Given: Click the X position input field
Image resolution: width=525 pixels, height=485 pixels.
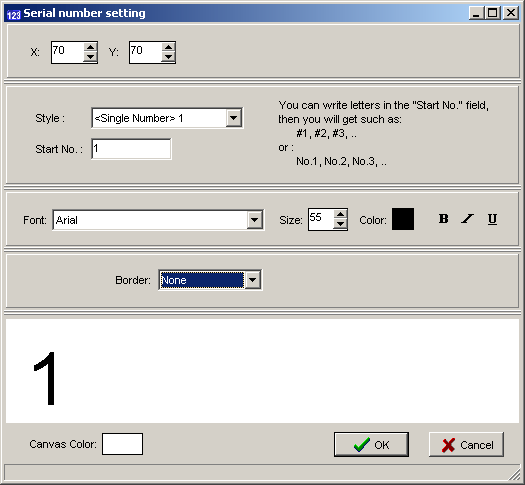Looking at the screenshot, I should pyautogui.click(x=67, y=52).
